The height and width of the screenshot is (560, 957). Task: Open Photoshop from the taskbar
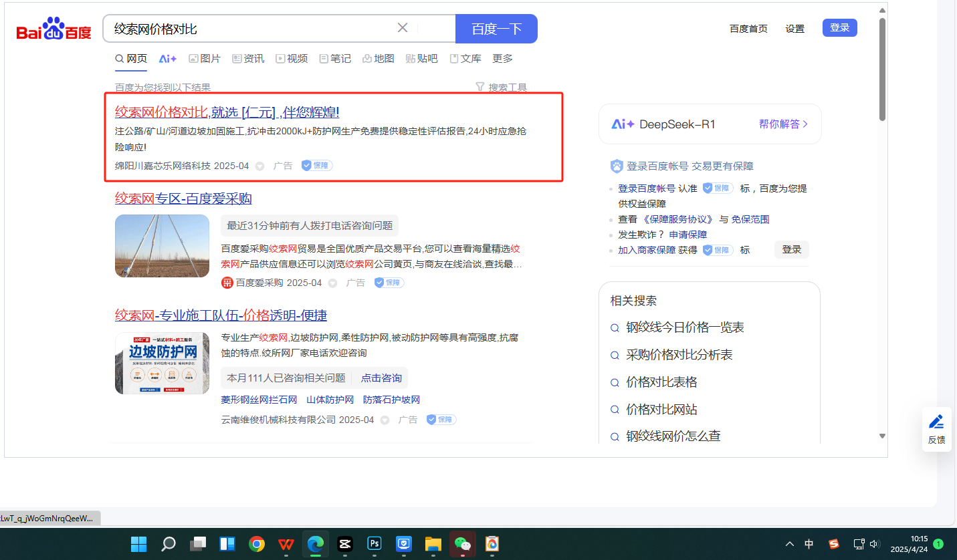click(x=375, y=544)
